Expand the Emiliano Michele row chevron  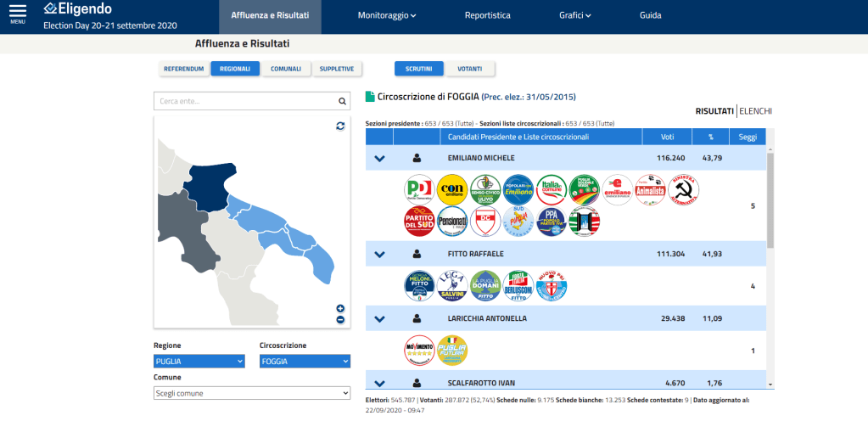click(x=379, y=158)
